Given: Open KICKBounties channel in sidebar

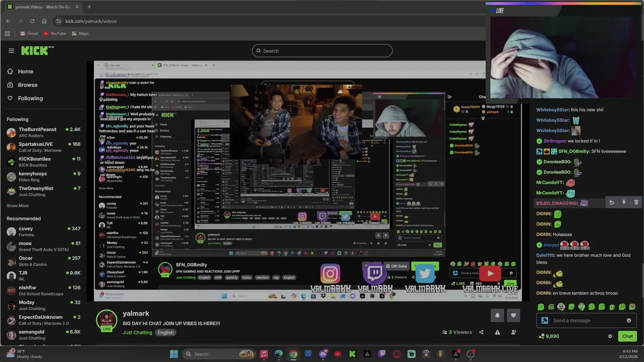Looking at the screenshot, I should 43,161.
